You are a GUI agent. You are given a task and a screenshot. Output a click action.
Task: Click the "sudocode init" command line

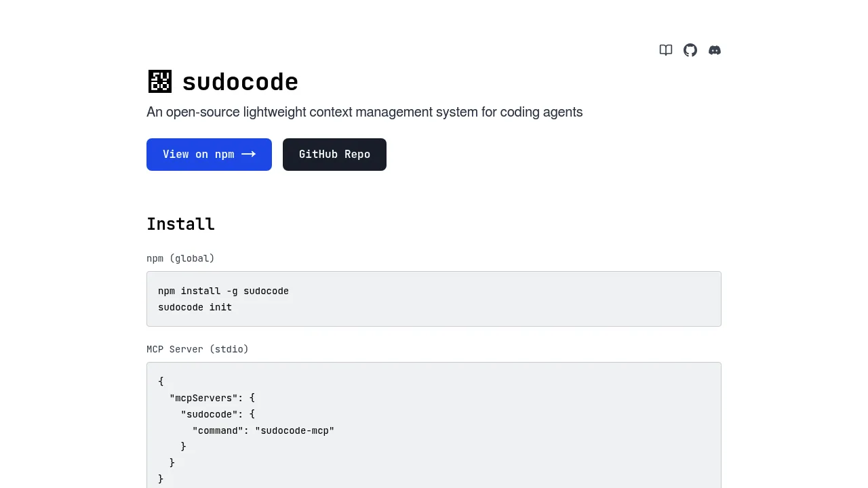tap(195, 307)
